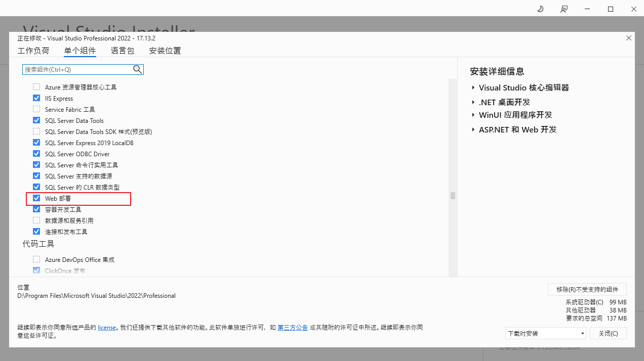
Task: Close the modify dialog with X
Action: [x=629, y=38]
